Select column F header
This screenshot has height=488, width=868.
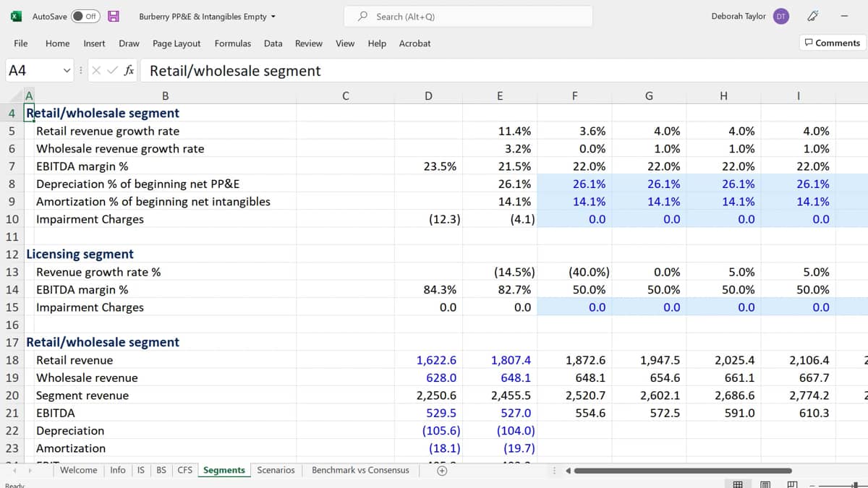point(574,95)
